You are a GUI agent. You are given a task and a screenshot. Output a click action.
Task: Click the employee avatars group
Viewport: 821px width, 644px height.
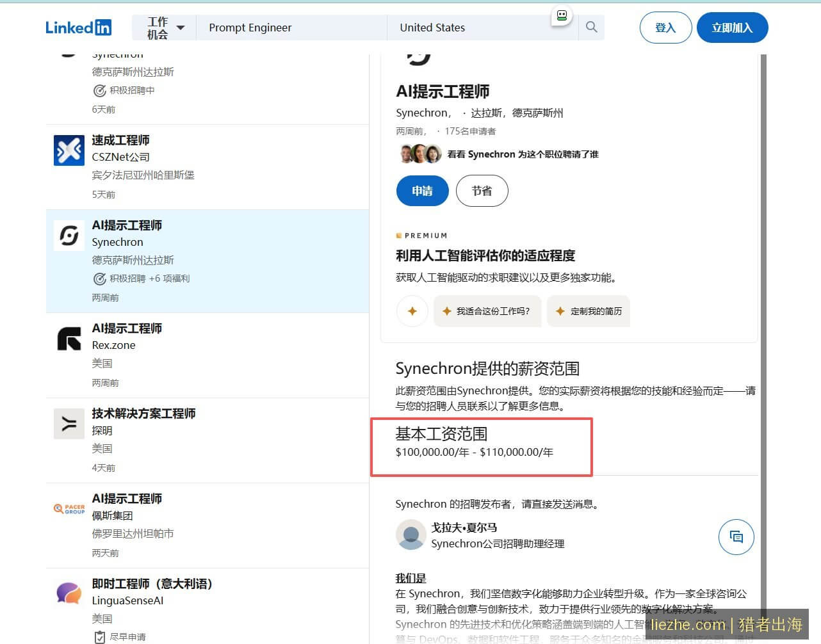pos(420,154)
